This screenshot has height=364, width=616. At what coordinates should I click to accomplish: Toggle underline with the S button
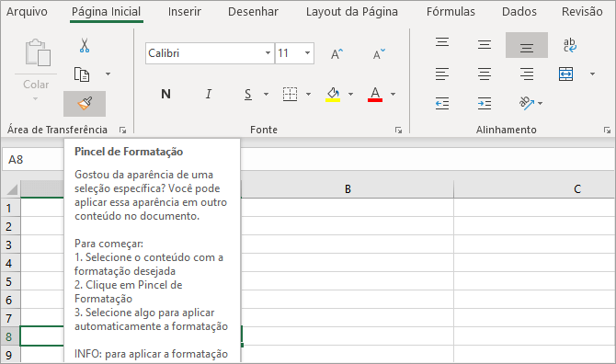(248, 95)
